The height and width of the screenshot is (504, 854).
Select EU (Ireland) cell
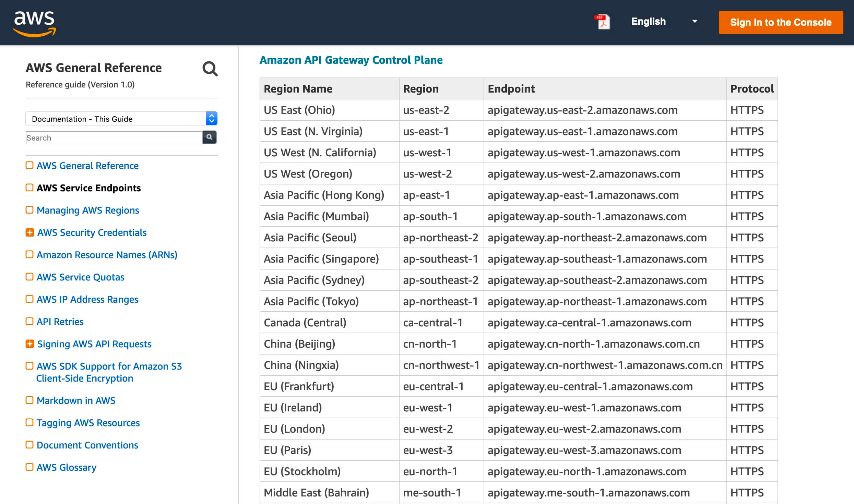point(330,408)
